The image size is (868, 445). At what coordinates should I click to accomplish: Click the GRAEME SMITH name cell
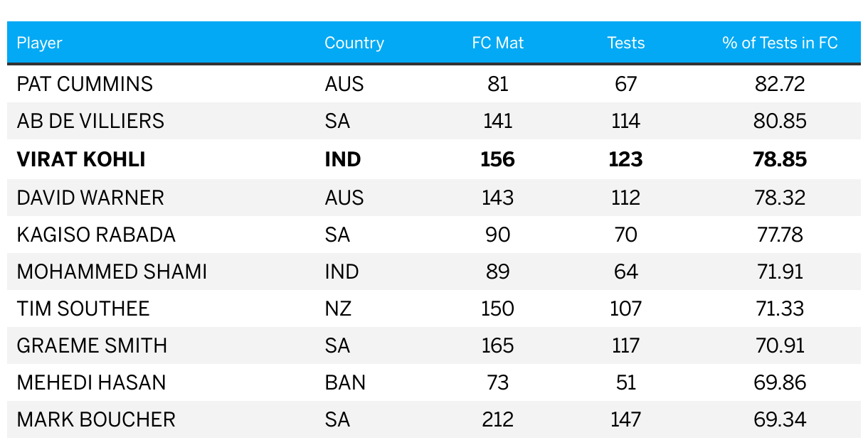tap(92, 345)
